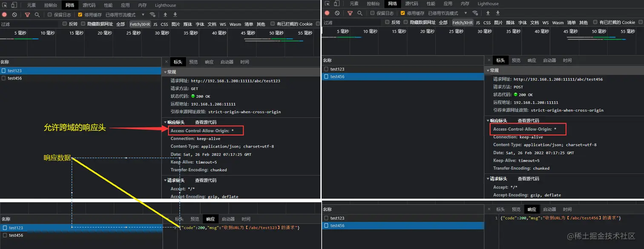
Task: Click export HAR down-arrow in upper-right DevTools
Action: (498, 13)
